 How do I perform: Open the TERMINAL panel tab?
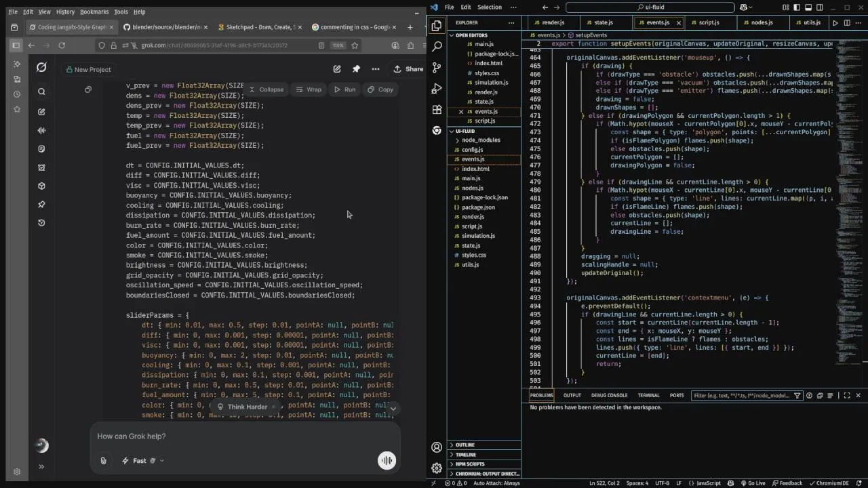click(x=648, y=395)
